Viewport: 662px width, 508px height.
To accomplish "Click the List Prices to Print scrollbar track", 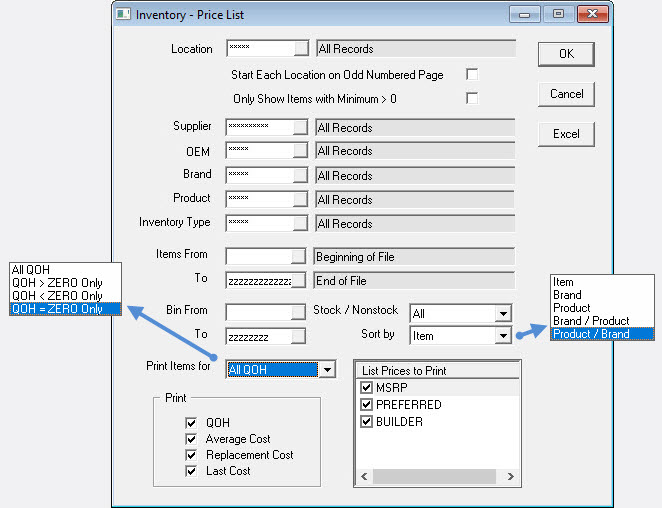I will tap(435, 476).
